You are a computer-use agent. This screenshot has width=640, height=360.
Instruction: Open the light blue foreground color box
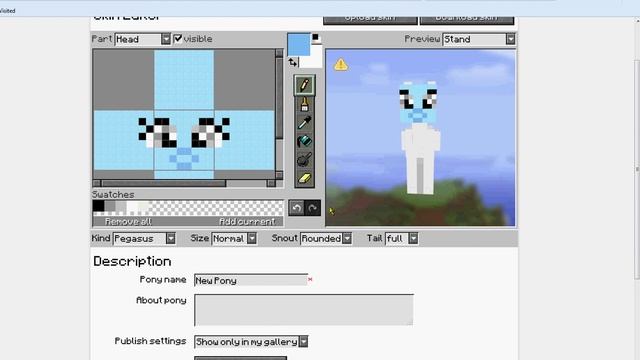(299, 45)
